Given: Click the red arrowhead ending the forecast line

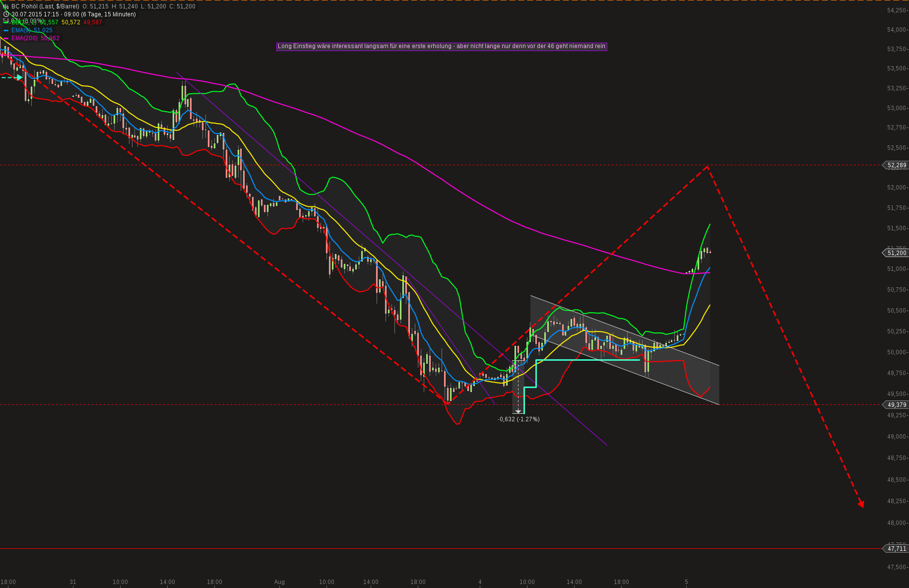Looking at the screenshot, I should (861, 504).
